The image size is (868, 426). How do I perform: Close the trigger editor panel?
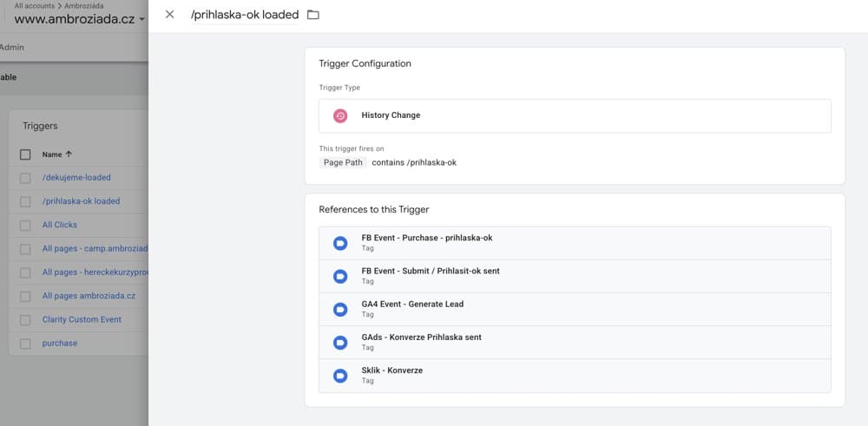[169, 15]
